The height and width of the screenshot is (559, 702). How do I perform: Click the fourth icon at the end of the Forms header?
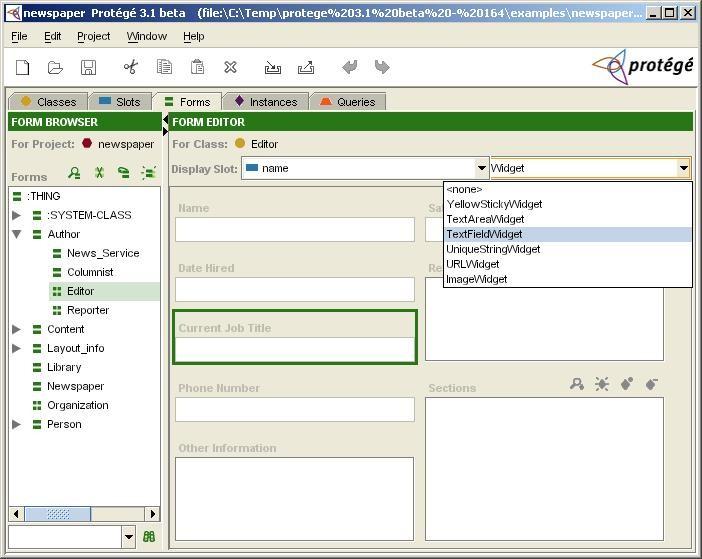[149, 173]
